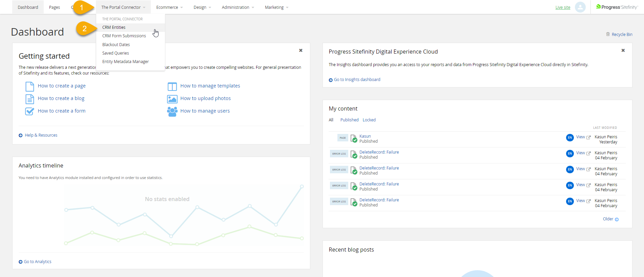
Task: Open the first DeleteRecord: Failure entry
Action: pos(379,152)
